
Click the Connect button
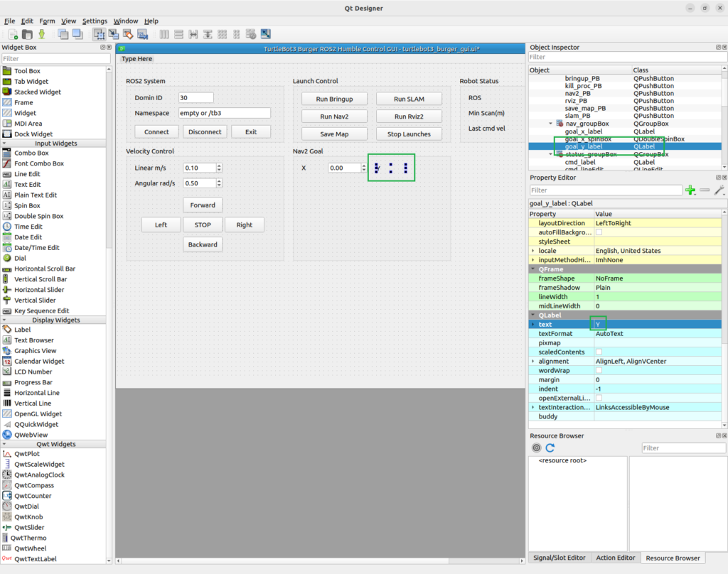point(156,132)
